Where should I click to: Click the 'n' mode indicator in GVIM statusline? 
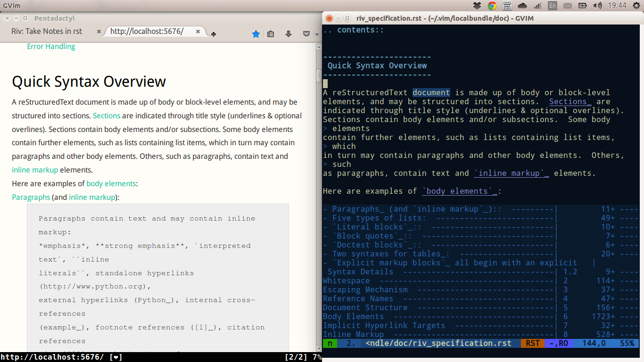pos(330,343)
